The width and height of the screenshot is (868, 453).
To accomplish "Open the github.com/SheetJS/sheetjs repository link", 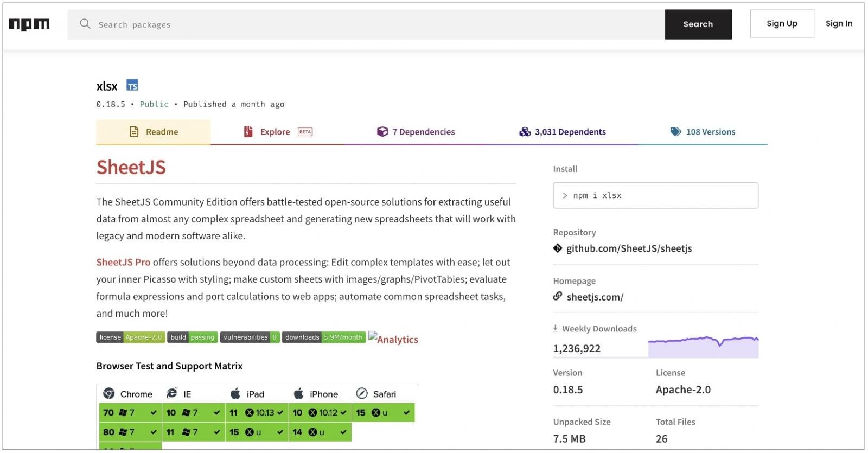I will (629, 248).
